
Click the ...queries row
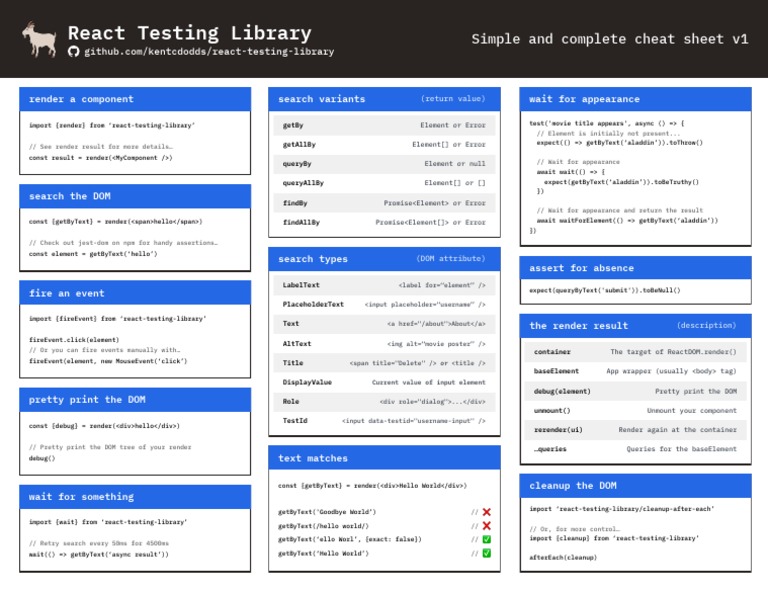tap(635, 449)
